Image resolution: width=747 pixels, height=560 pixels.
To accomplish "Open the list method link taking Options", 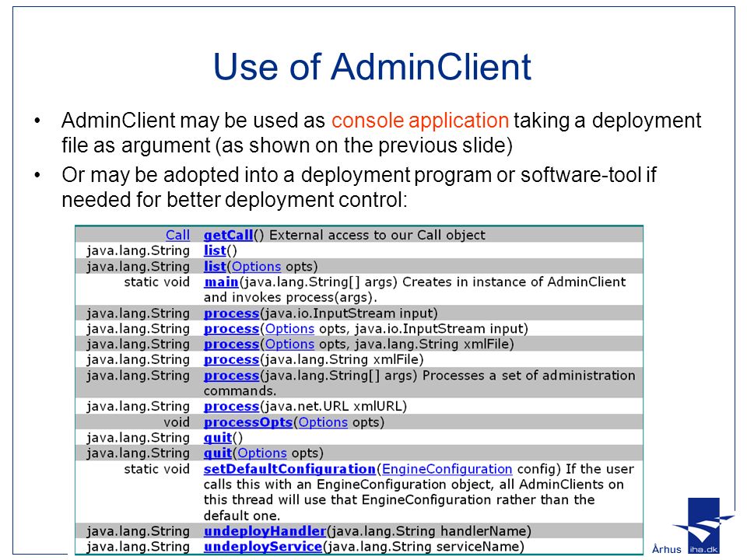I will pyautogui.click(x=215, y=266).
